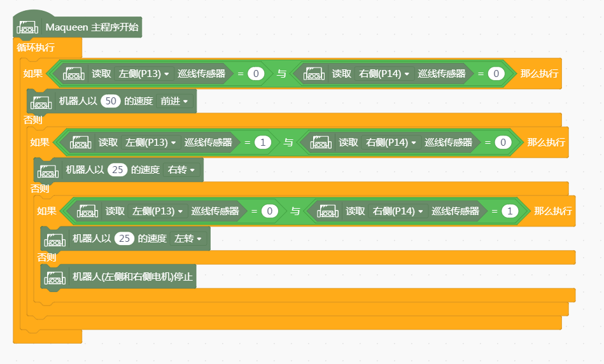Click 那么执行 on the outermost 如果 block

539,74
